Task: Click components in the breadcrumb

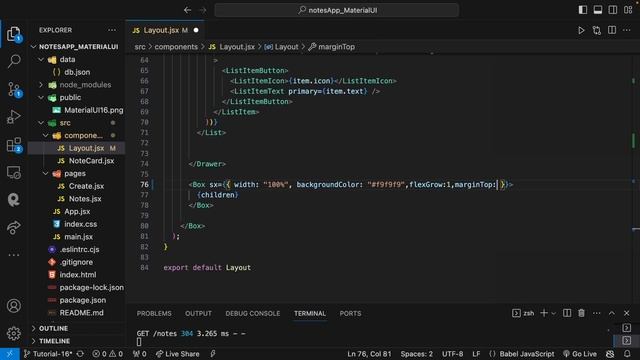Action: [x=176, y=47]
